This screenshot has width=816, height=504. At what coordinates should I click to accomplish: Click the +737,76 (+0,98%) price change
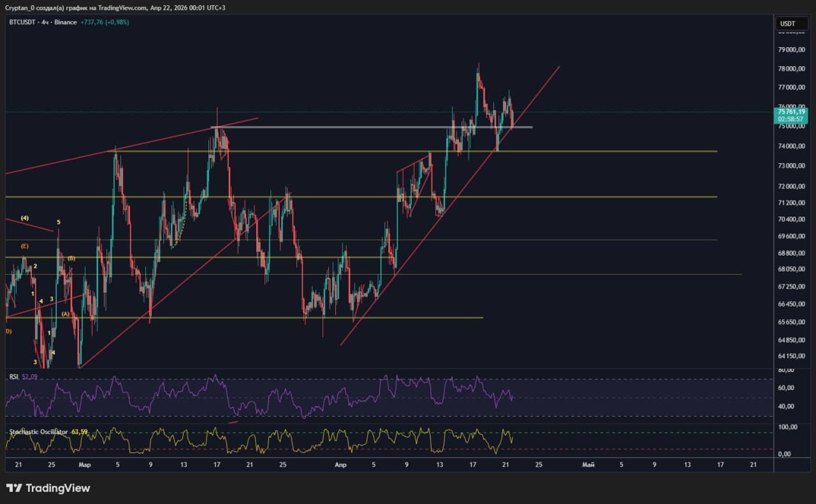tap(105, 22)
